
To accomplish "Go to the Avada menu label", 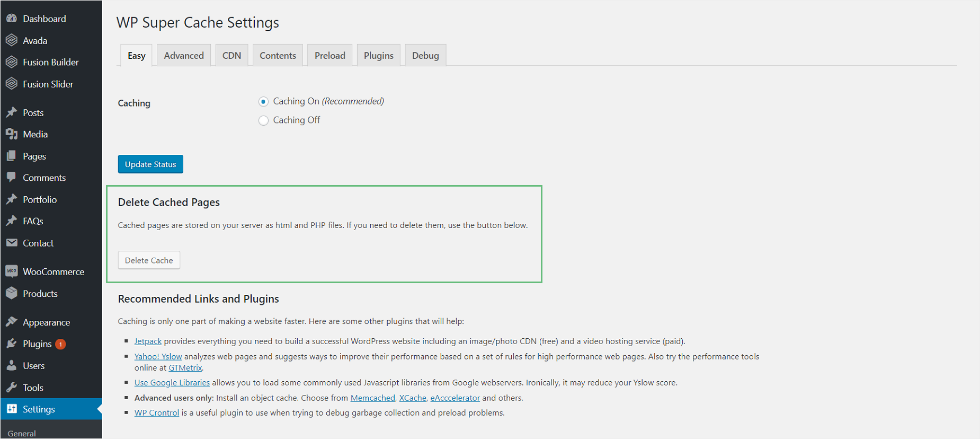I will pos(35,40).
